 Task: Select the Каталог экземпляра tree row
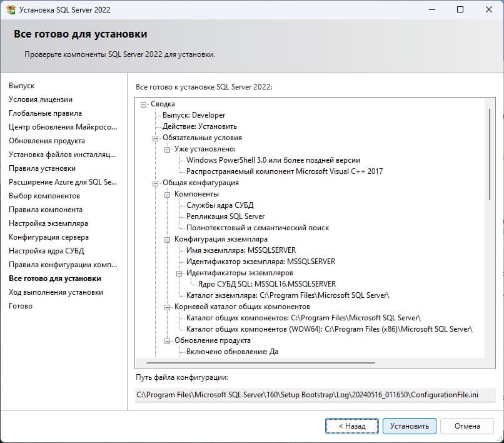pos(288,296)
